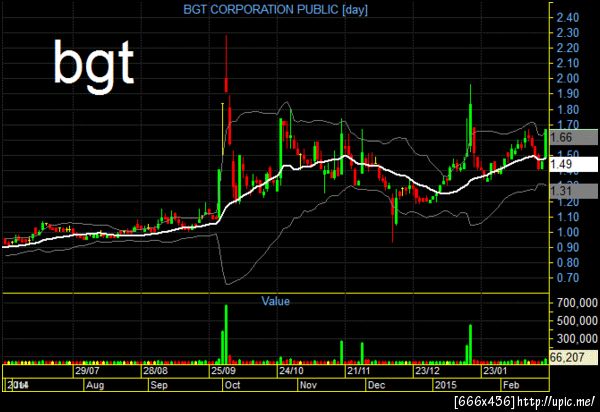Select the Oct month label
Screen dimensions: 600x412
coord(232,385)
